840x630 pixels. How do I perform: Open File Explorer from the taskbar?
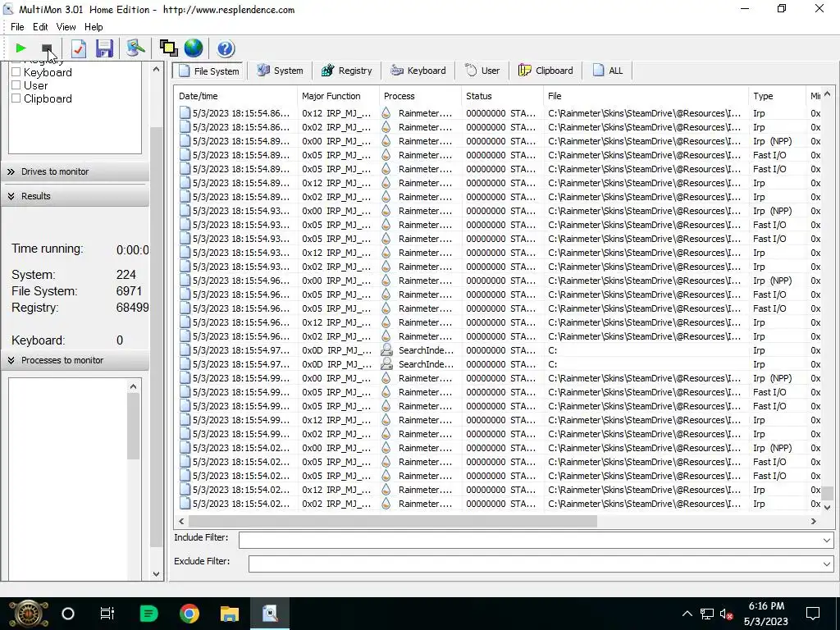230,614
